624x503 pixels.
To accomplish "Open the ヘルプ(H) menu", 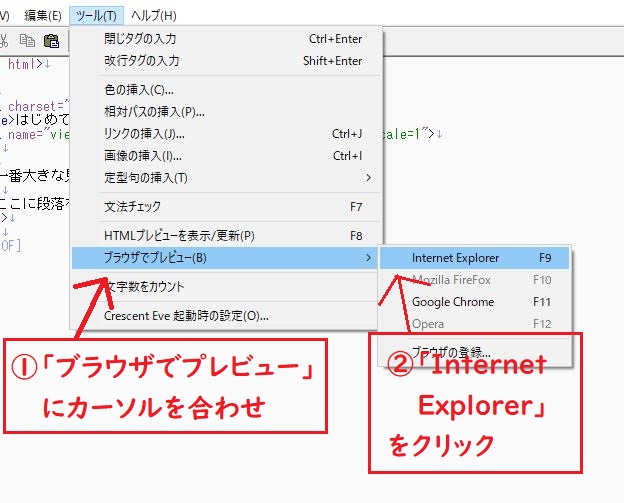I will coord(154,15).
